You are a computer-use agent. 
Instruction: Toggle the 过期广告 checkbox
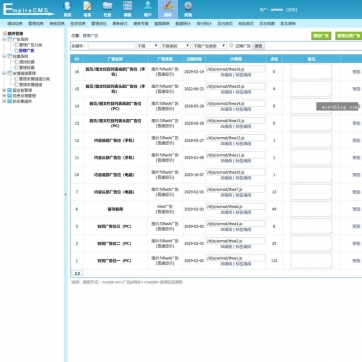[x=231, y=46]
